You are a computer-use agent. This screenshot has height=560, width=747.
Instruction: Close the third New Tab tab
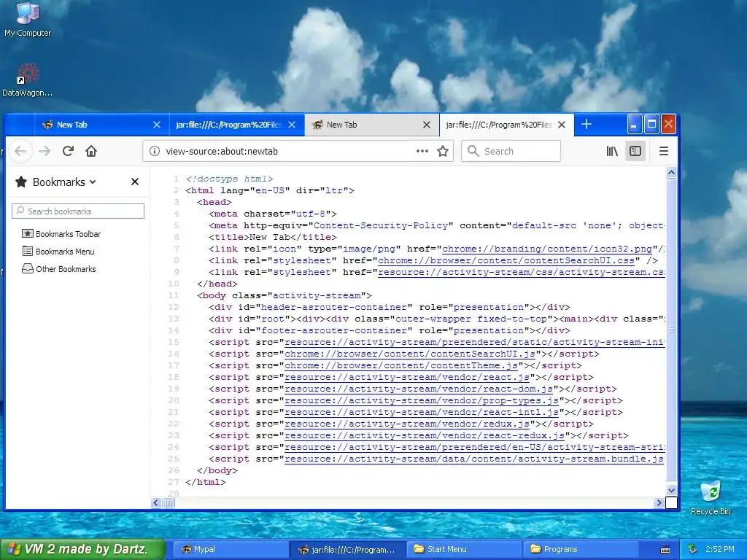coord(427,125)
